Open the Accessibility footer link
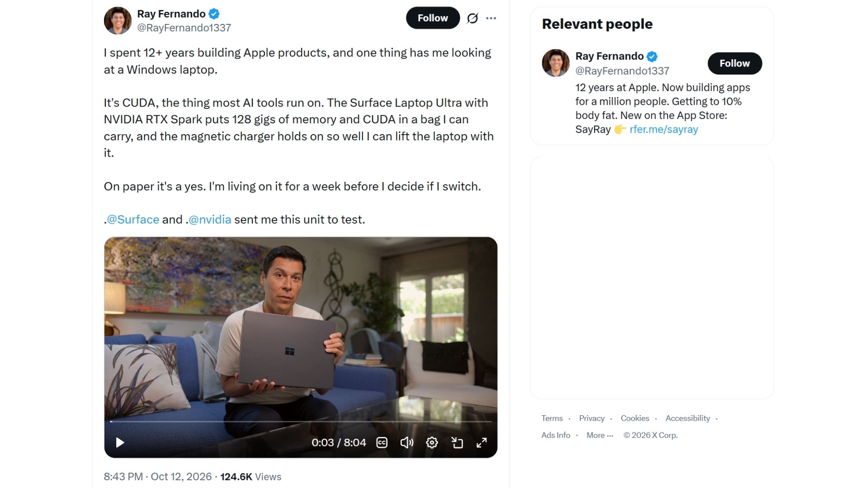Image resolution: width=868 pixels, height=488 pixels. tap(688, 418)
